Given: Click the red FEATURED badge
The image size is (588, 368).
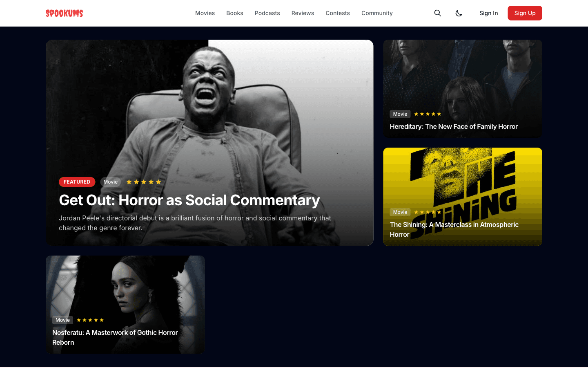Looking at the screenshot, I should (x=77, y=182).
